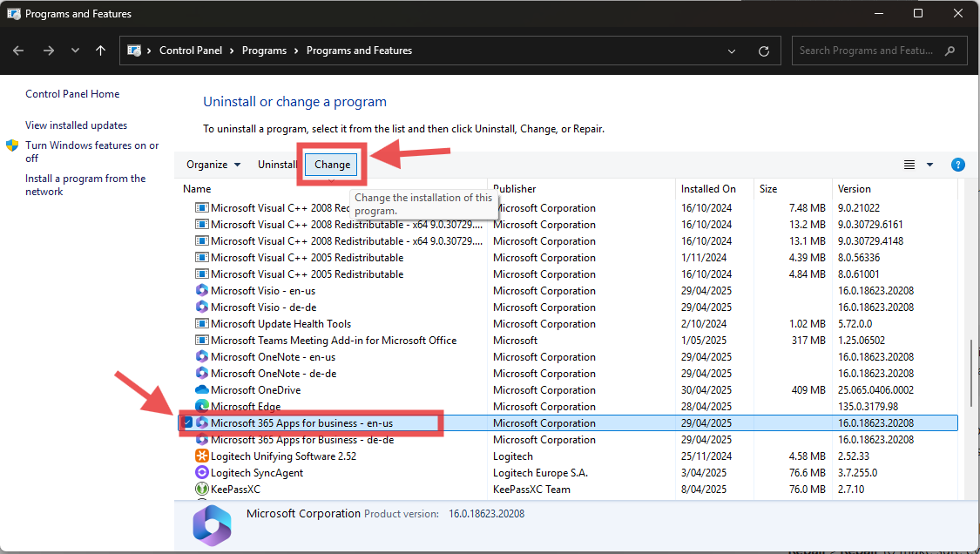
Task: Open the view options dropdown arrow
Action: [929, 165]
